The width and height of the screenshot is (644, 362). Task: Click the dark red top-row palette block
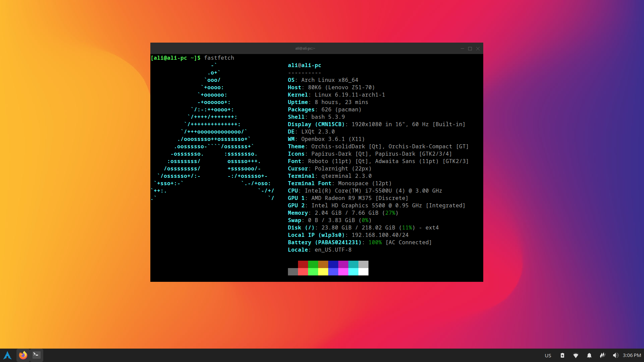pyautogui.click(x=303, y=264)
